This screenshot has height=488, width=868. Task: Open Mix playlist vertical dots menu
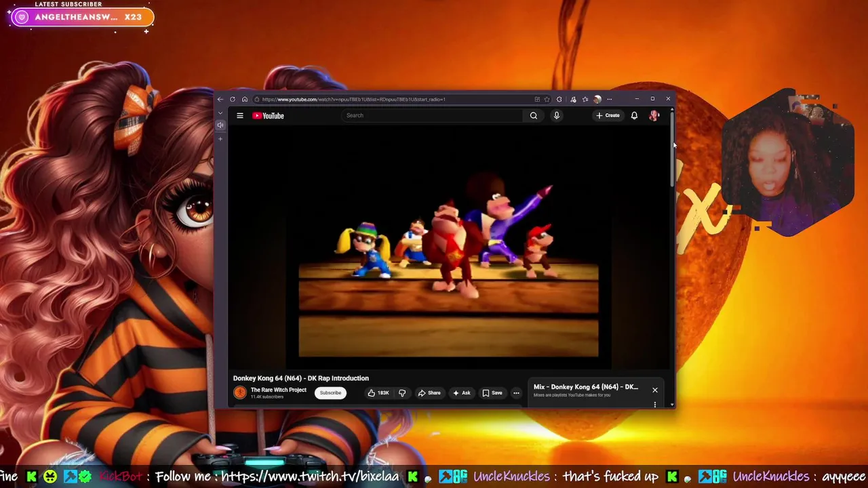point(655,404)
